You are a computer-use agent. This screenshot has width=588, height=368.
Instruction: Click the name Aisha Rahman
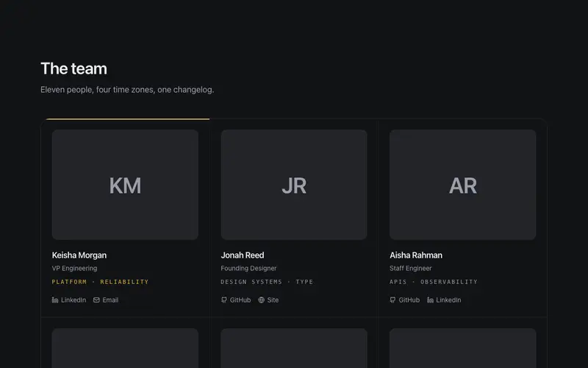point(416,255)
